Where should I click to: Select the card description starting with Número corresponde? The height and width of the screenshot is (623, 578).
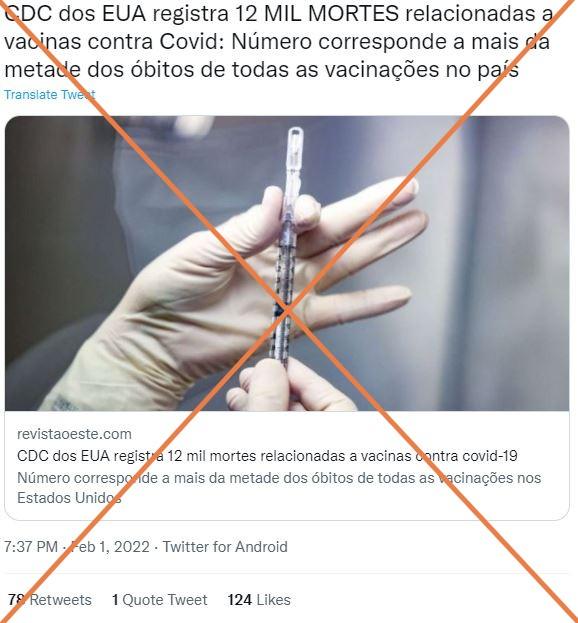point(279,488)
